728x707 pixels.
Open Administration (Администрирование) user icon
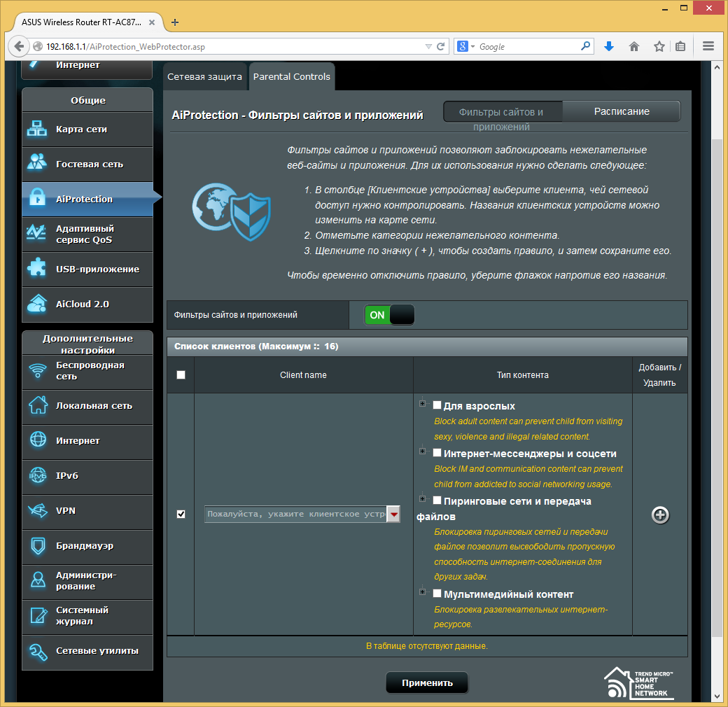tap(38, 580)
